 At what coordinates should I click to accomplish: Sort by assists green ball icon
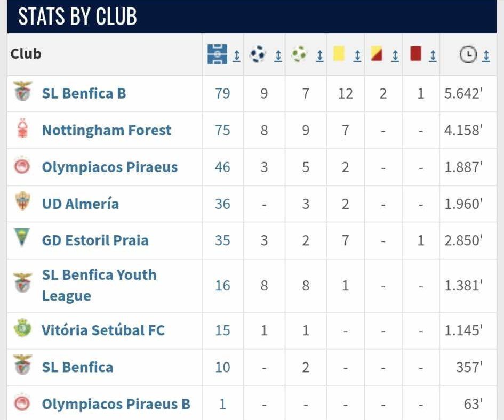[x=299, y=54]
